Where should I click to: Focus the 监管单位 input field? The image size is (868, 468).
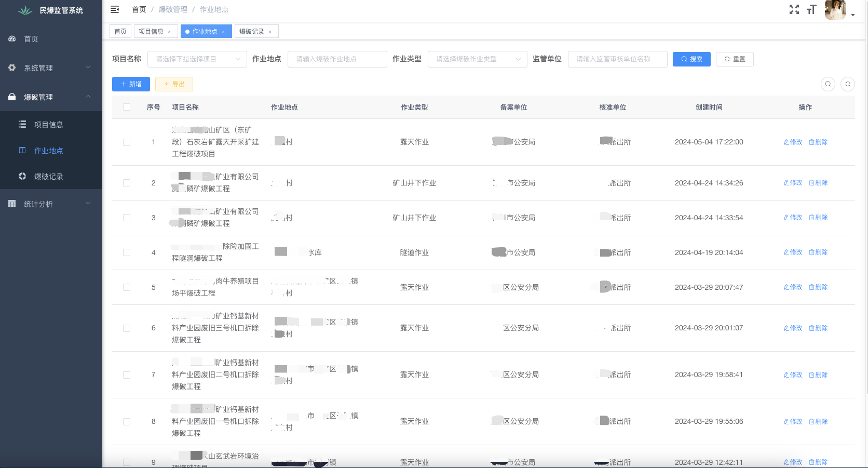coord(618,59)
